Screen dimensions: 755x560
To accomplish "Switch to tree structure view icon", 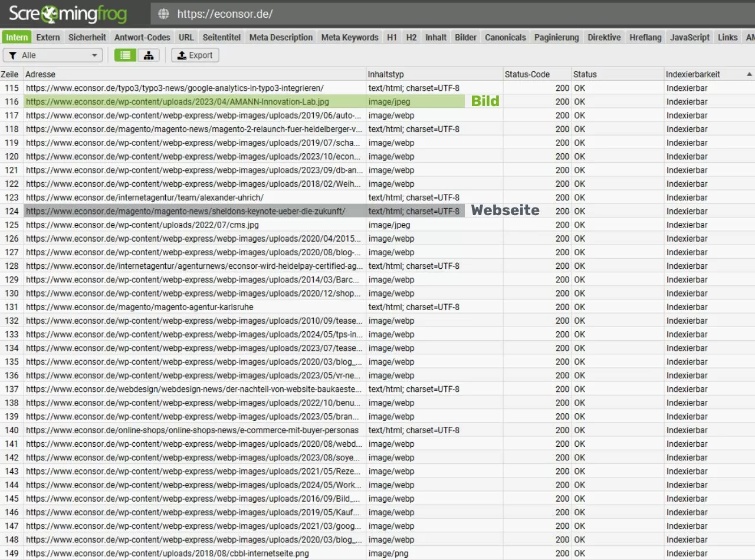I will (149, 55).
